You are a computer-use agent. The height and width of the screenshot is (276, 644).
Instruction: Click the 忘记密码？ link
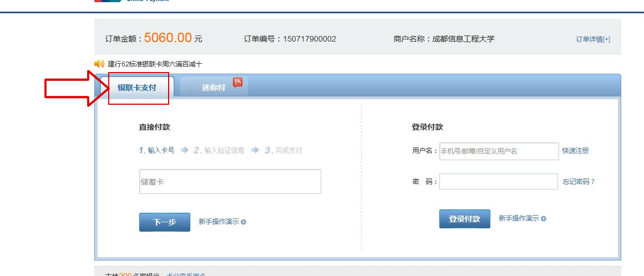point(579,182)
